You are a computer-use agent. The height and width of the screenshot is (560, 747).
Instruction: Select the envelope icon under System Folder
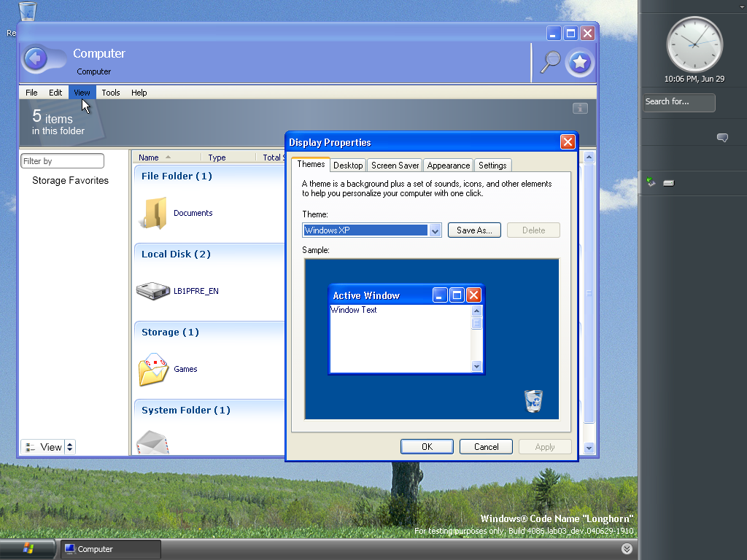coord(152,443)
